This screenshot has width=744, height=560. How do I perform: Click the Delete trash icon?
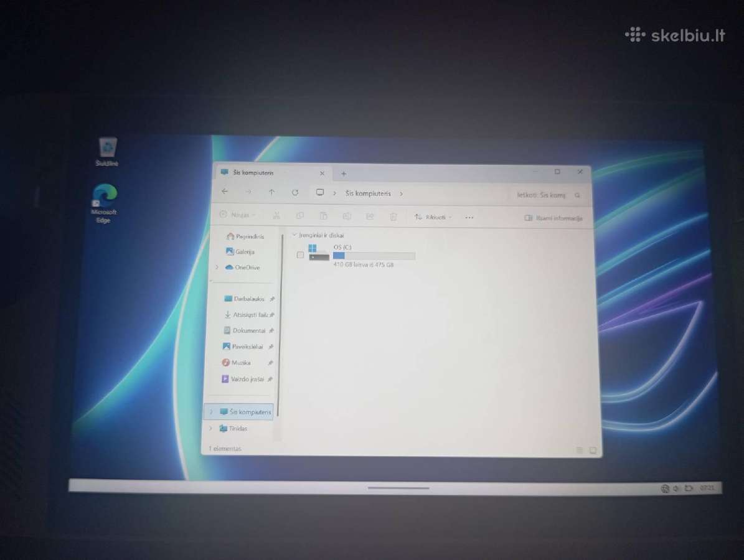click(393, 217)
